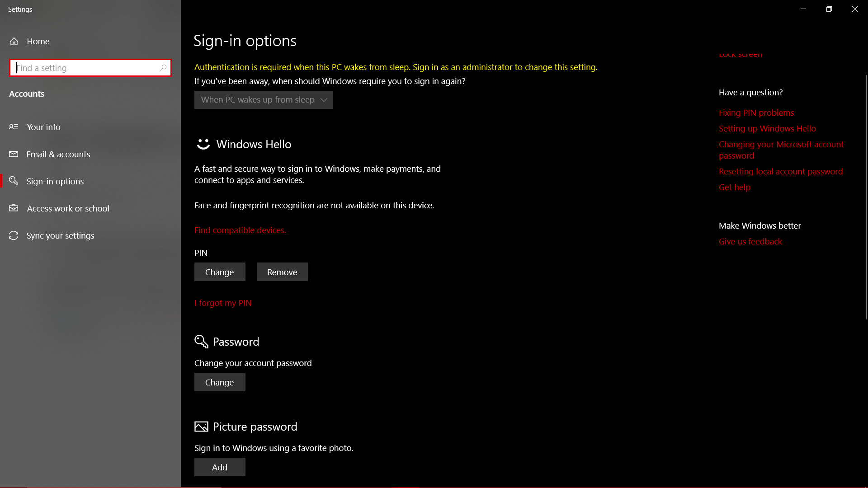
Task: Select the Access work or school briefcase icon
Action: 14,208
